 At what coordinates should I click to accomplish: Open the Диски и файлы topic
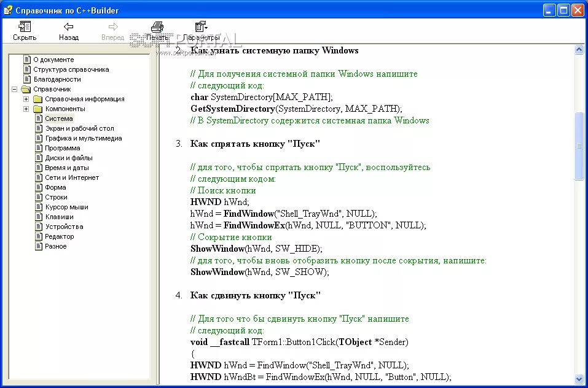click(x=69, y=158)
